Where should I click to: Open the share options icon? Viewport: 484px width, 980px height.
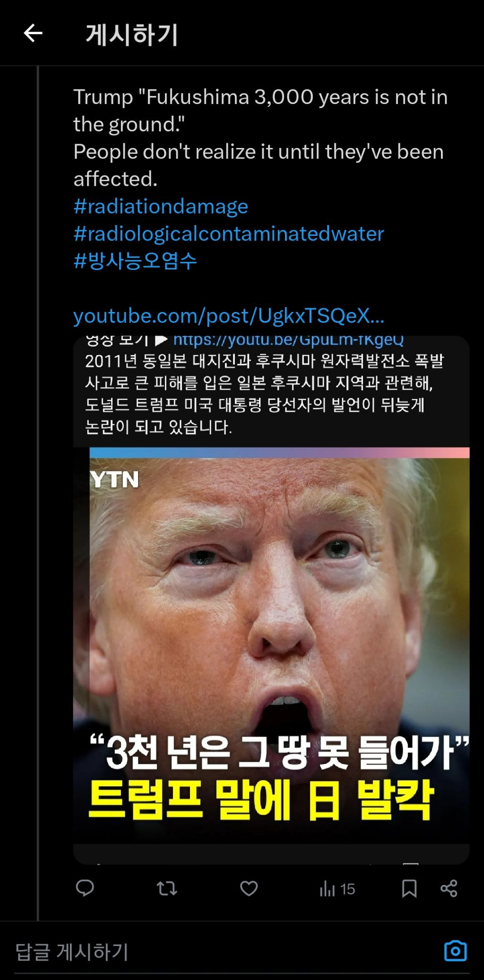tap(449, 889)
